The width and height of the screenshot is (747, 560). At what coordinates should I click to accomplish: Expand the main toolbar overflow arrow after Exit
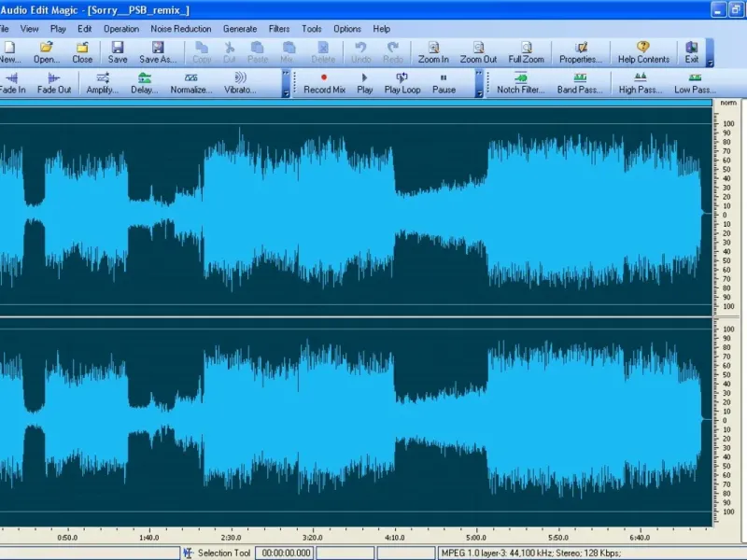click(x=710, y=62)
